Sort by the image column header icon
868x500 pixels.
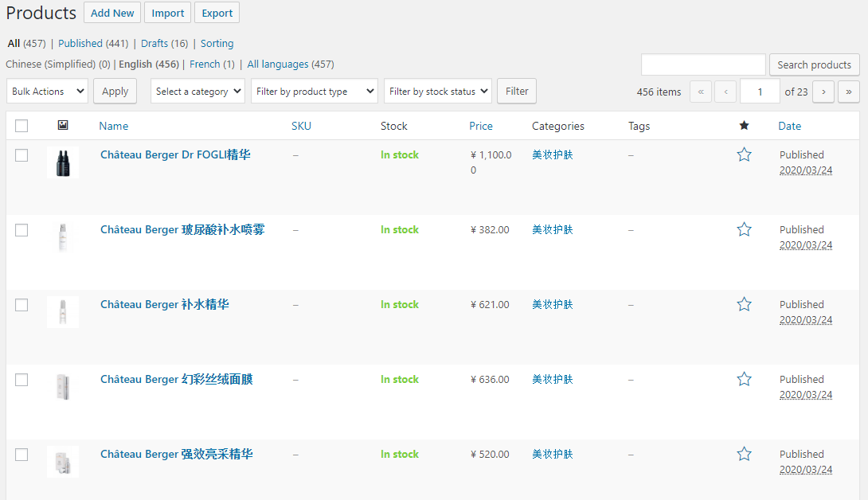tap(63, 126)
